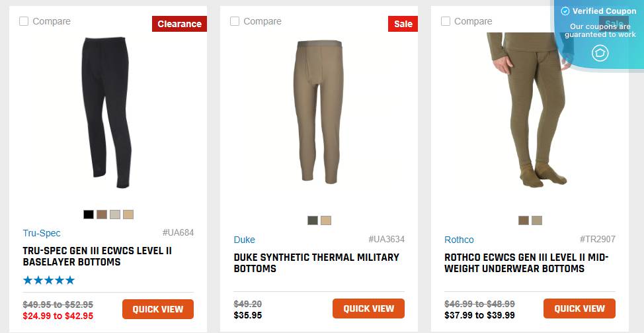Screen dimensions: 644x333
Task: Enable Compare checkbox for Duke thermal bottoms
Action: pyautogui.click(x=235, y=21)
